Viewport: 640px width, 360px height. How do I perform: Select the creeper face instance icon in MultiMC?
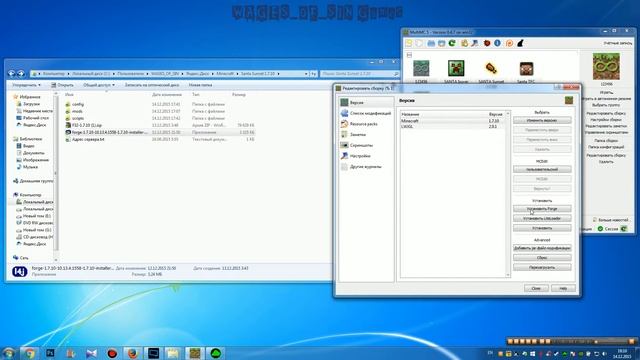pyautogui.click(x=456, y=69)
